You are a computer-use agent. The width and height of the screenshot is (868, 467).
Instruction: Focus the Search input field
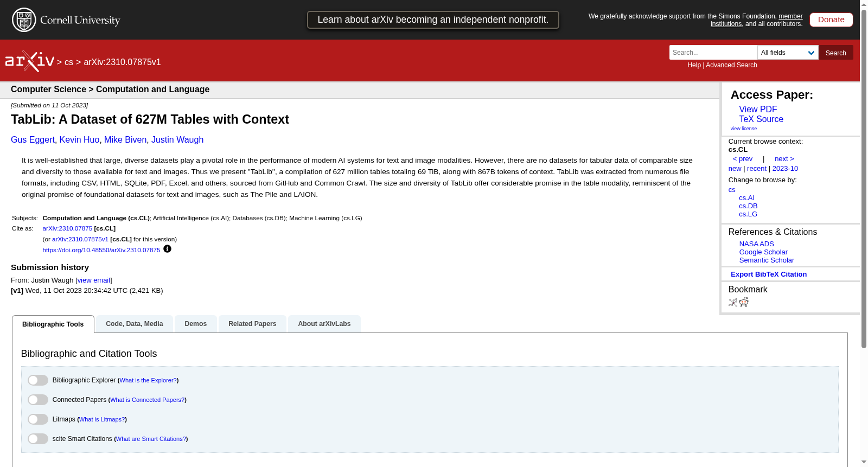(x=713, y=53)
